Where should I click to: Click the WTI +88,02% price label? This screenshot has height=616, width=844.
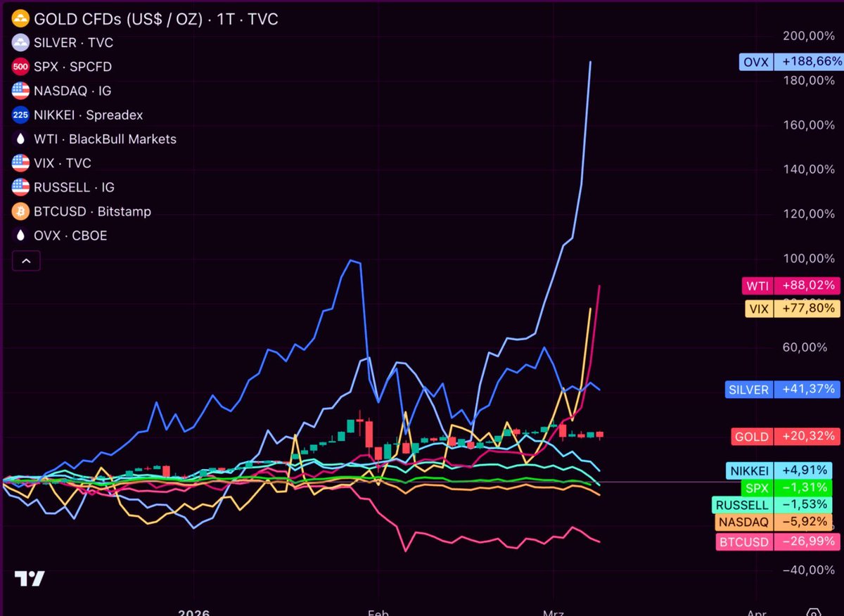[791, 285]
